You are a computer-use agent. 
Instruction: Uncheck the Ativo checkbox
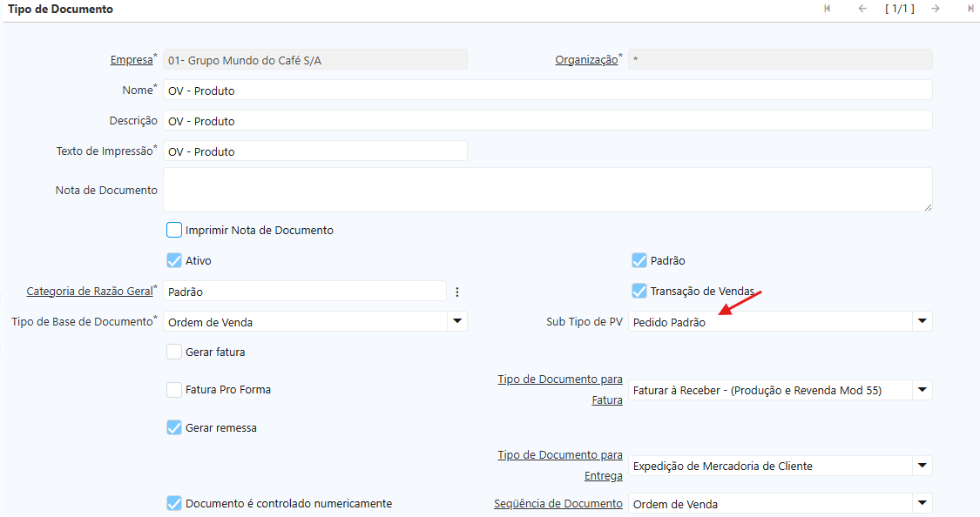pyautogui.click(x=174, y=260)
